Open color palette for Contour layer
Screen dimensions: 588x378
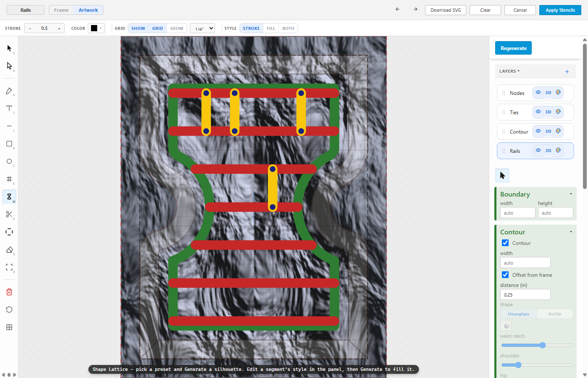point(558,131)
